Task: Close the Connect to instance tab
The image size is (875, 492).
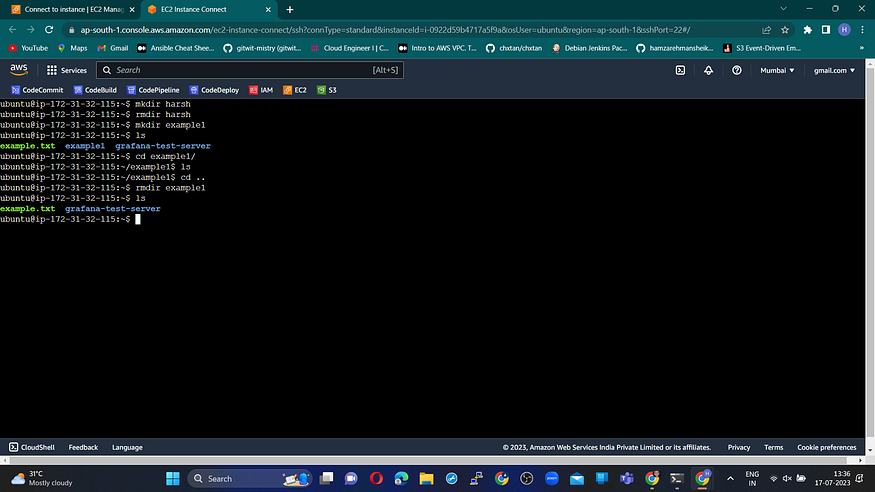Action: (x=132, y=9)
